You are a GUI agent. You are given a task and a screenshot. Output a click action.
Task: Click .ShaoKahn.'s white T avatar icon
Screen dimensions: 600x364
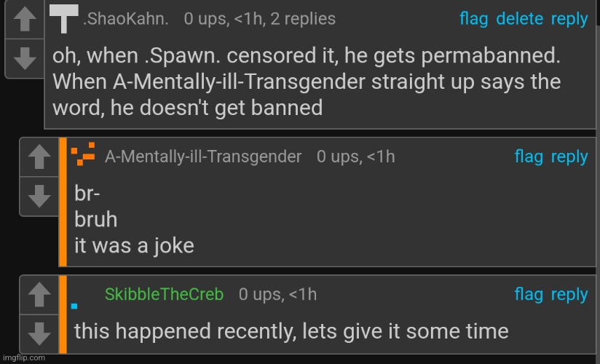click(65, 19)
